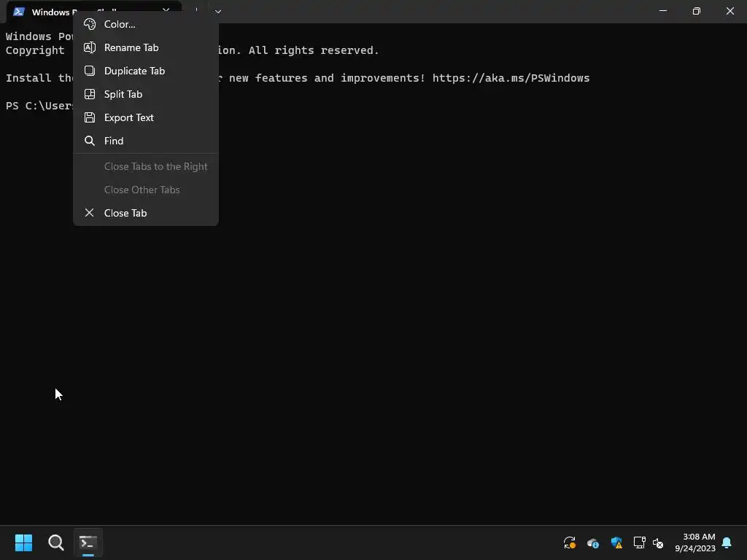Click the Split Tab pane icon

90,94
